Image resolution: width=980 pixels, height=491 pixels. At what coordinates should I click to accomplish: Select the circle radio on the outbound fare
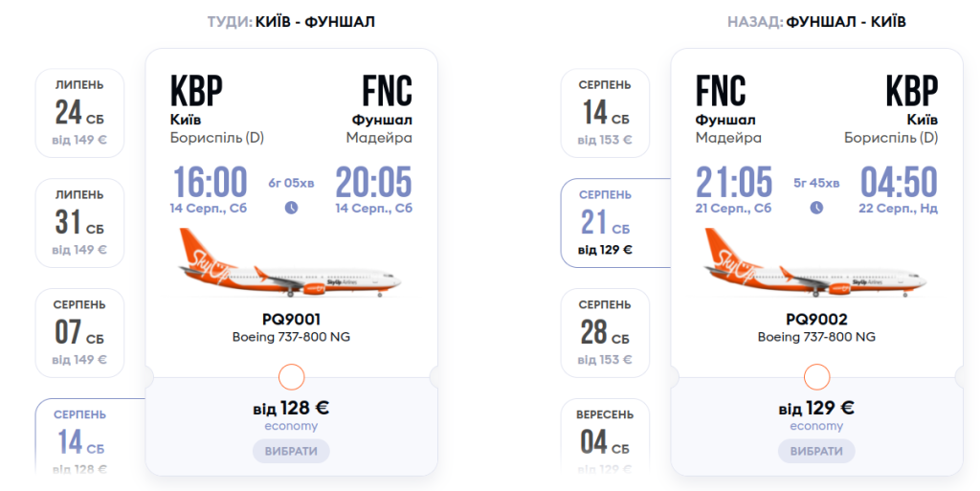pyautogui.click(x=291, y=377)
